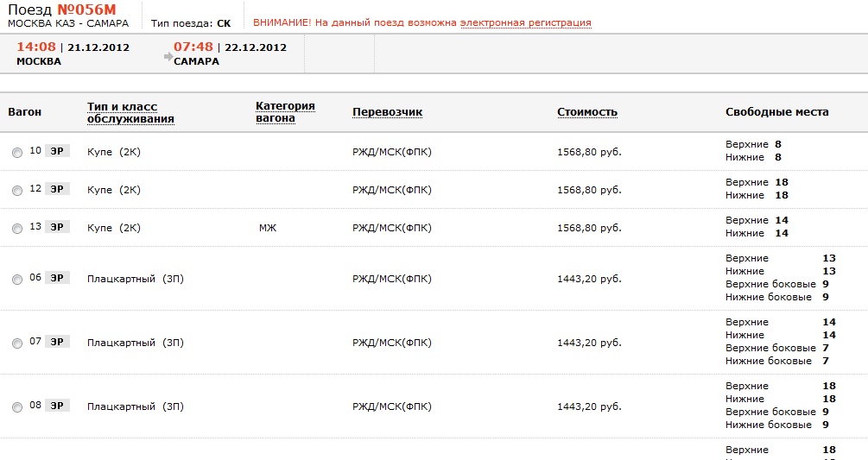Image resolution: width=868 pixels, height=460 pixels.
Task: Click the ЭР badge for wagon 08
Action: pos(57,406)
